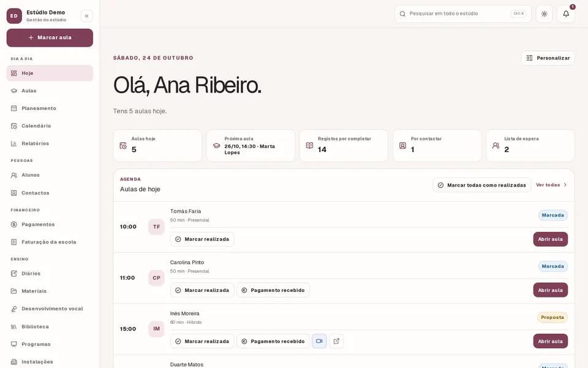Screen dimensions: 588x368
Task: Mark Inês Moreira's lesson as realizada
Action: click(x=202, y=342)
